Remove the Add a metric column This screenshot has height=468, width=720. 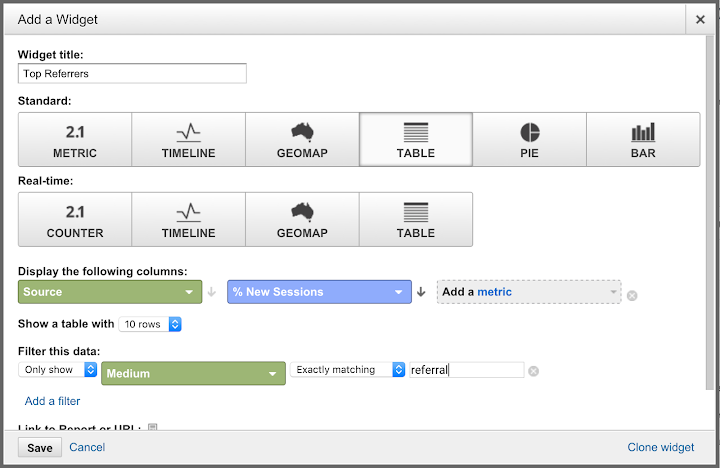tap(632, 296)
